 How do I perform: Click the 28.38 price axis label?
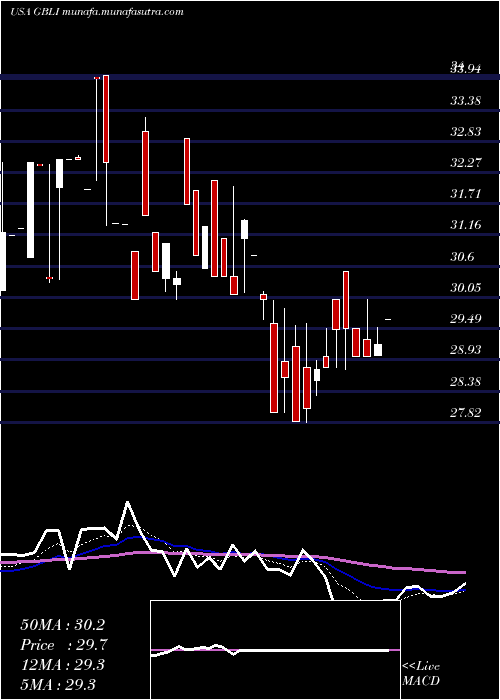pyautogui.click(x=466, y=382)
